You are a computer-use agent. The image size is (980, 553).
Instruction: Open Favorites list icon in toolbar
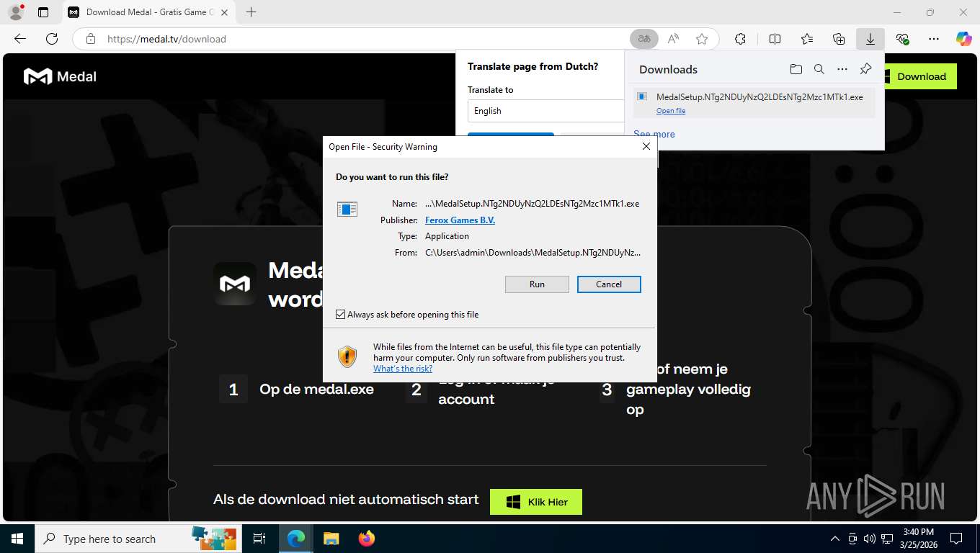(807, 39)
